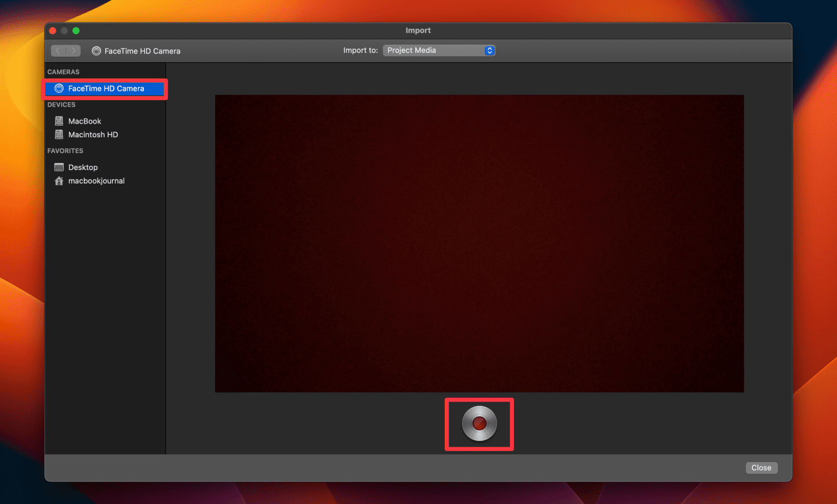Click the camera icon beside FaceTime HD Camera in sidebar
The width and height of the screenshot is (837, 504).
(58, 88)
